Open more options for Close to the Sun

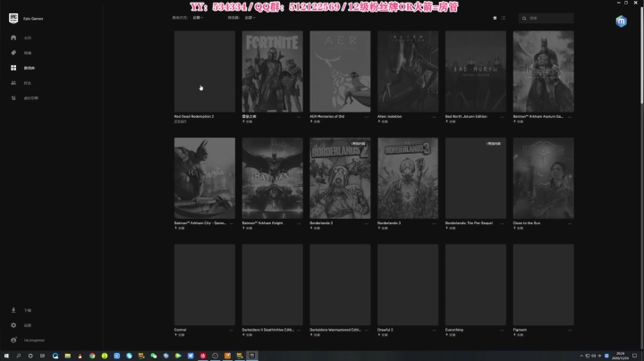point(570,223)
